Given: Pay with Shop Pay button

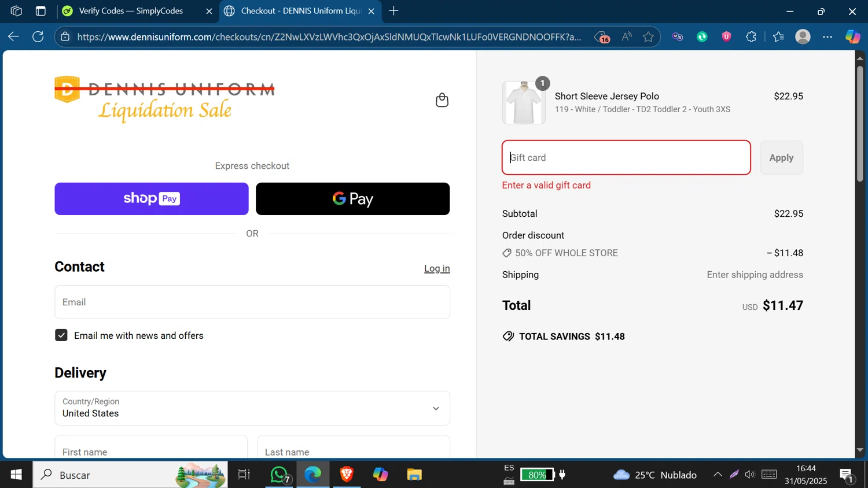Looking at the screenshot, I should [152, 199].
